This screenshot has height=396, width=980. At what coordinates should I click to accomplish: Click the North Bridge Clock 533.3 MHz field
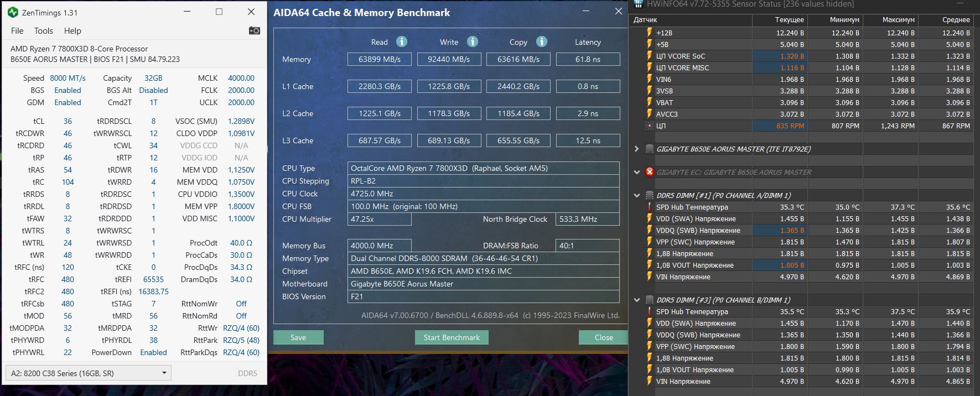[x=588, y=219]
